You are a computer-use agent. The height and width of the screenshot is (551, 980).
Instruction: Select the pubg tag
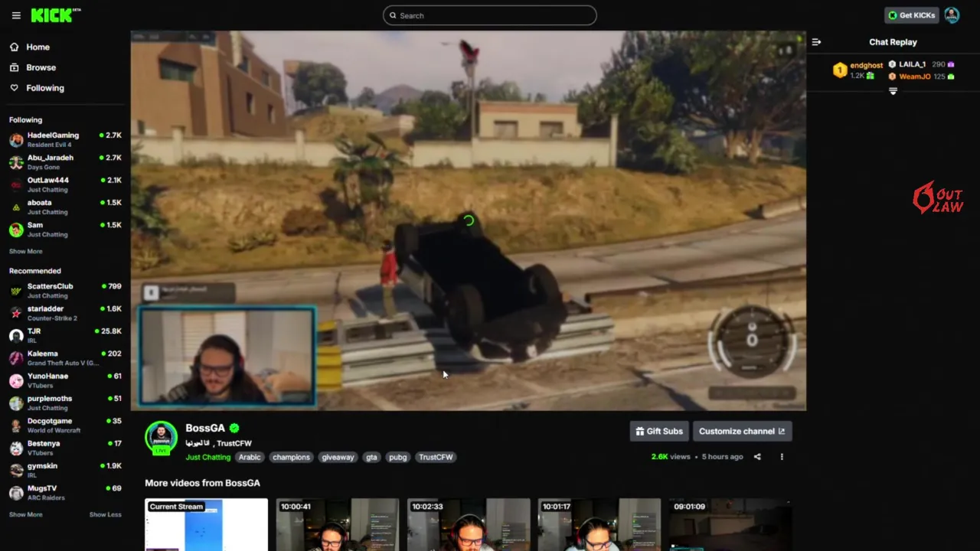click(397, 458)
